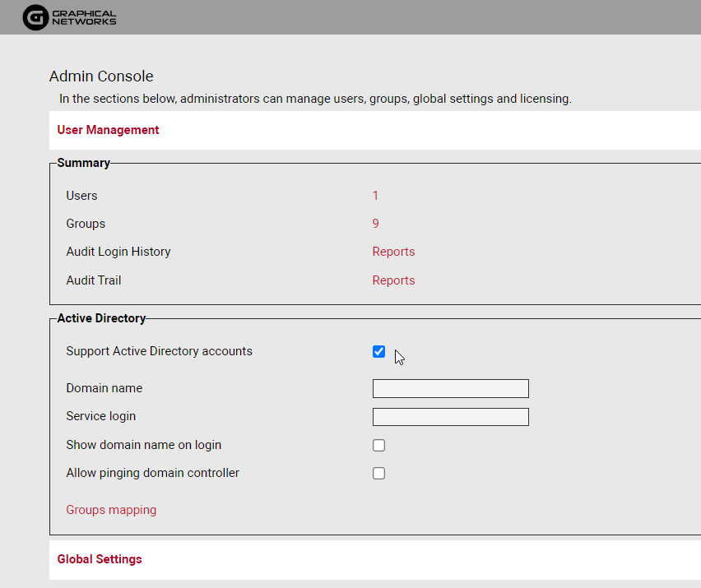The image size is (701, 588).
Task: Click the Groups label in Summary
Action: click(86, 224)
